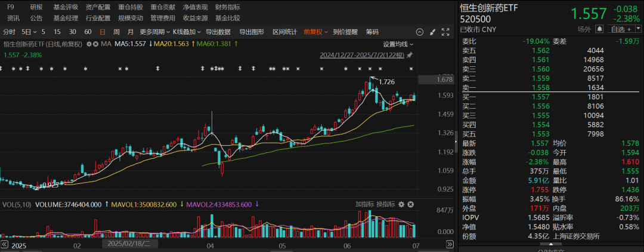The image size is (644, 252).
Task: Switch to 月 monthly period
Action: tap(130, 32)
